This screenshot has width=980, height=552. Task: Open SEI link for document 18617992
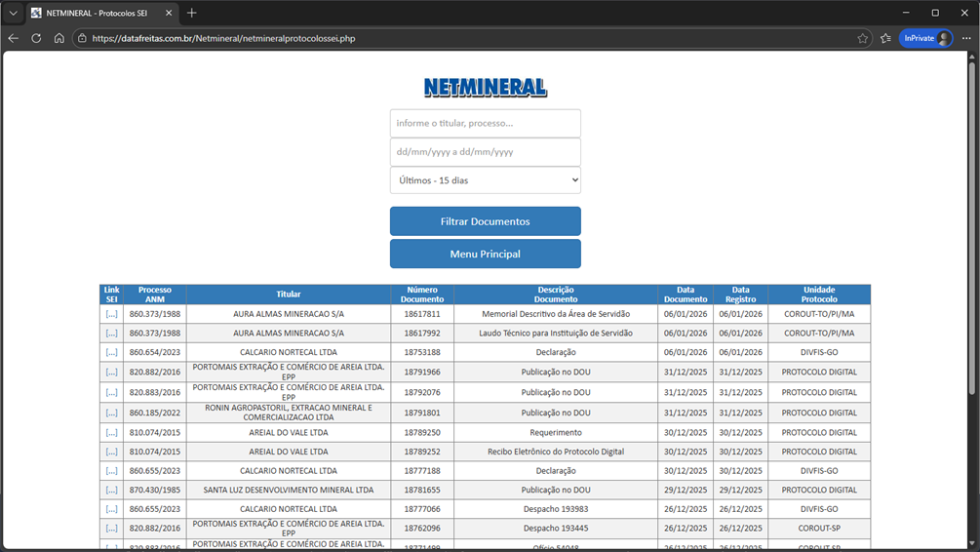coord(111,334)
